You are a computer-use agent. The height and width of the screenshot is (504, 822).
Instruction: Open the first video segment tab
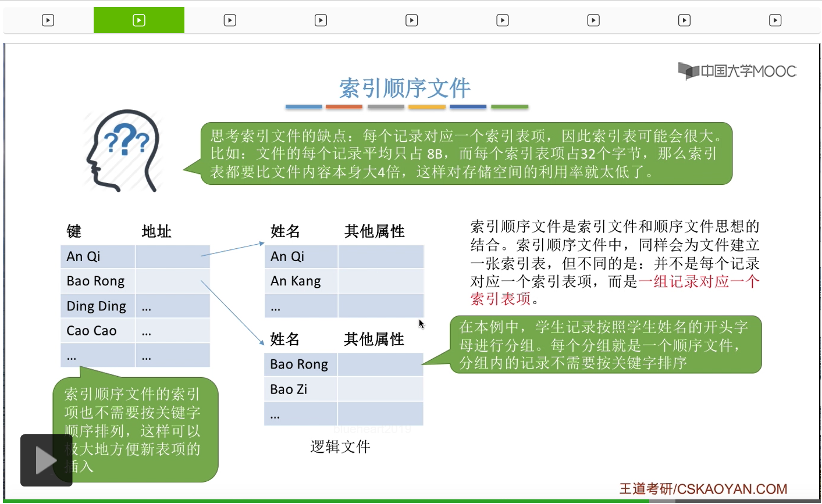(48, 20)
